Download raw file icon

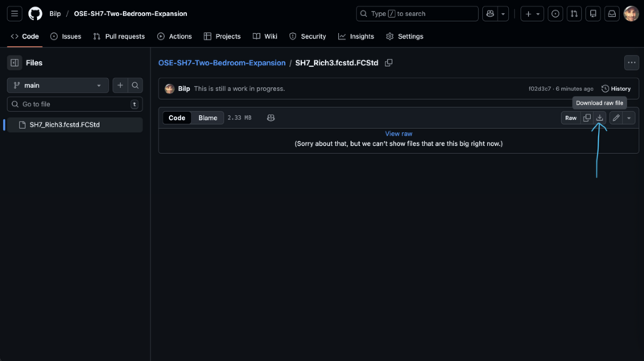600,118
